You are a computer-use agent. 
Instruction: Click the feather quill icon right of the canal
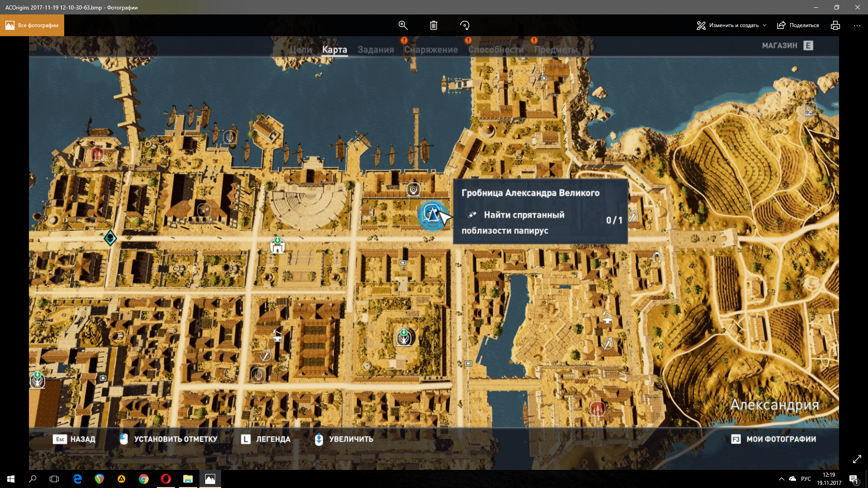[x=608, y=343]
